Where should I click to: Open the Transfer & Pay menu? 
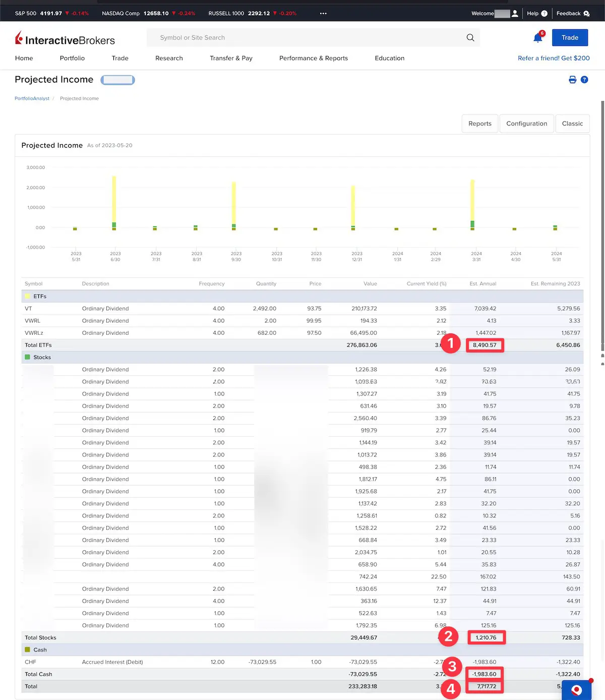pyautogui.click(x=231, y=58)
